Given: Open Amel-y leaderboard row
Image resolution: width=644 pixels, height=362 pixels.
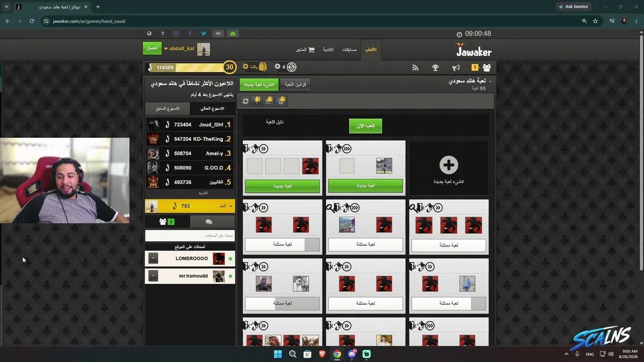Looking at the screenshot, I should tap(190, 153).
